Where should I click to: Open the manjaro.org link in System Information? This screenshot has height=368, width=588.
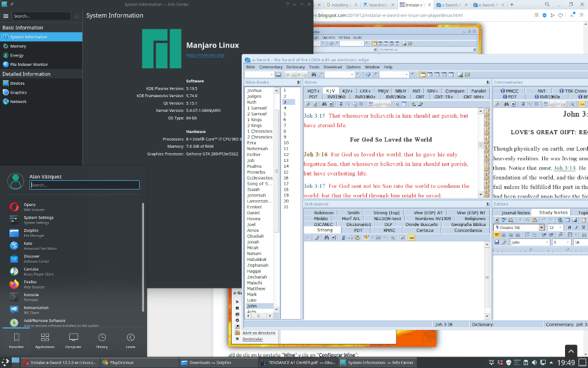pos(205,55)
